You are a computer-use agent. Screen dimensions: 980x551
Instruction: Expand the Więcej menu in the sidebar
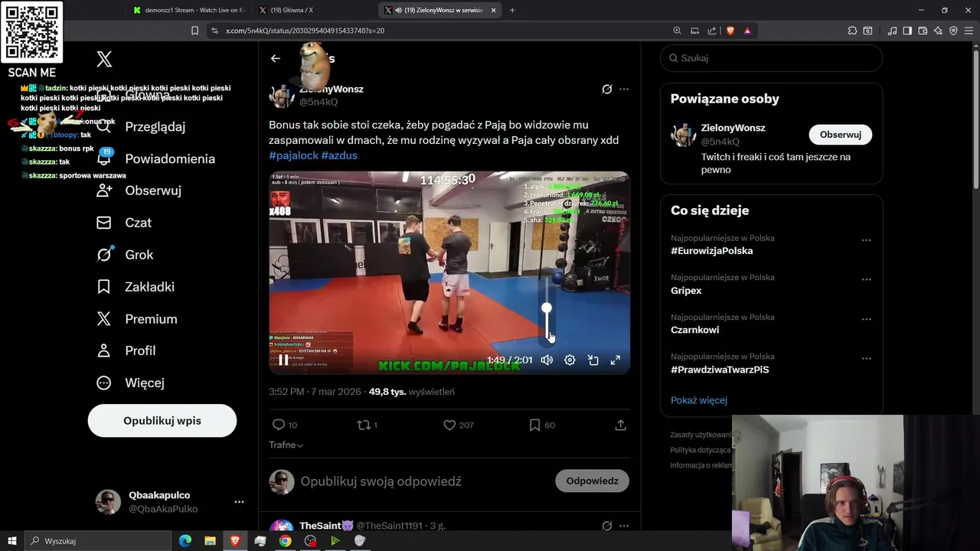[130, 383]
